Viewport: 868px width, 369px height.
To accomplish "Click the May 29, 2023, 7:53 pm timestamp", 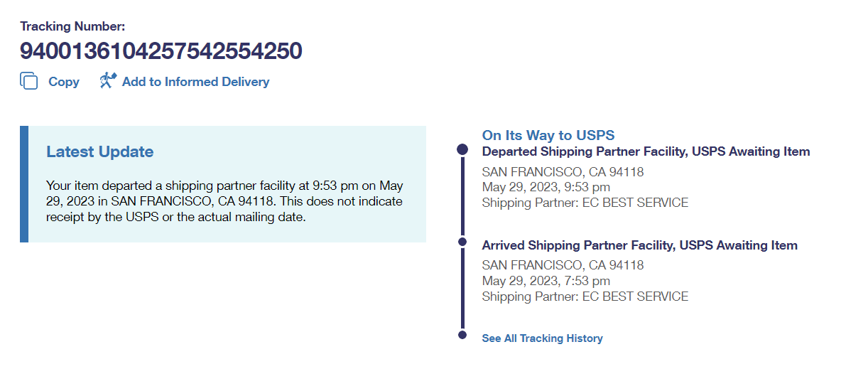I will (546, 281).
